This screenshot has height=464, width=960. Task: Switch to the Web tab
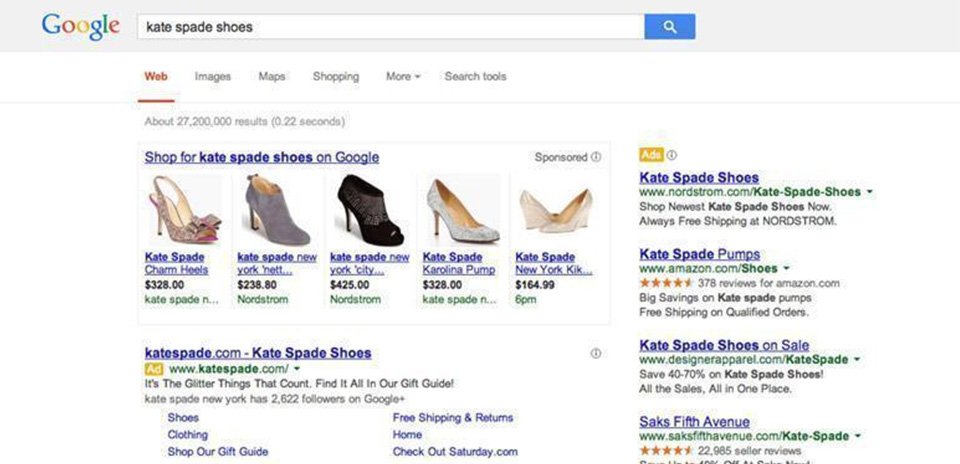coord(156,77)
